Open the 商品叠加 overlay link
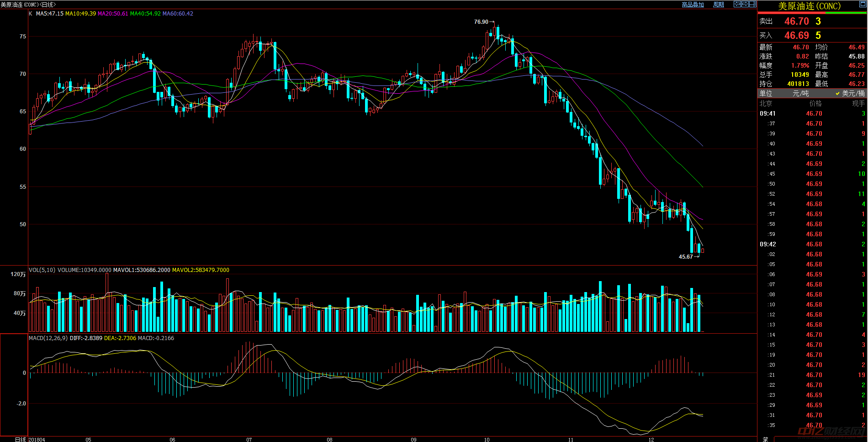This screenshot has width=868, height=442. pyautogui.click(x=693, y=5)
